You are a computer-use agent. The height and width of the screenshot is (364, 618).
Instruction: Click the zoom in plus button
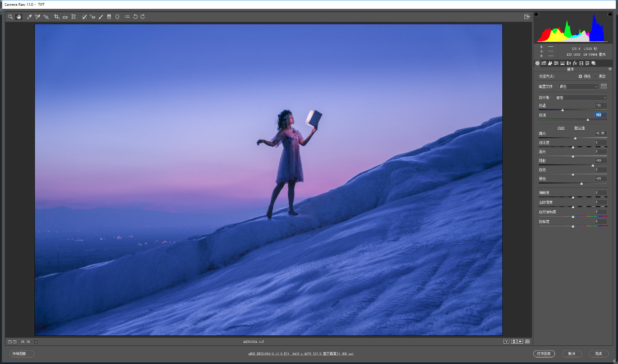coord(15,341)
